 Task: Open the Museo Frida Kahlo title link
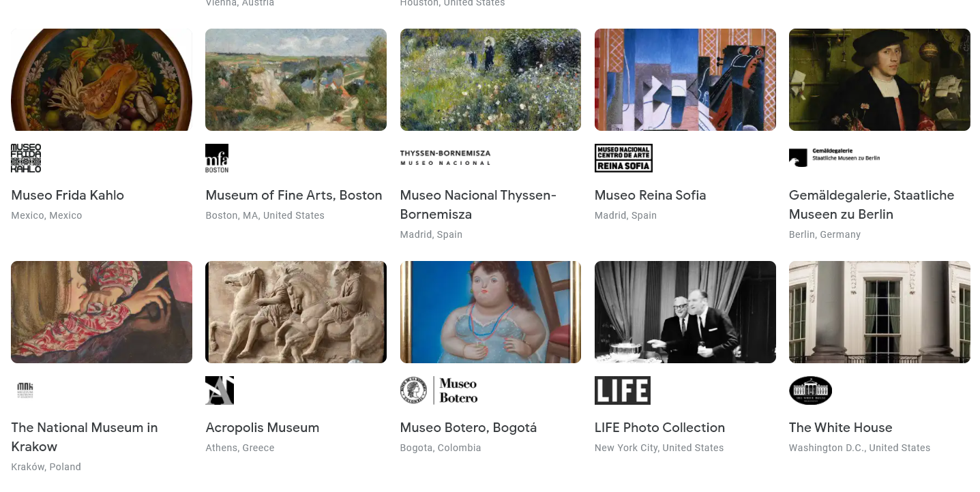point(68,195)
